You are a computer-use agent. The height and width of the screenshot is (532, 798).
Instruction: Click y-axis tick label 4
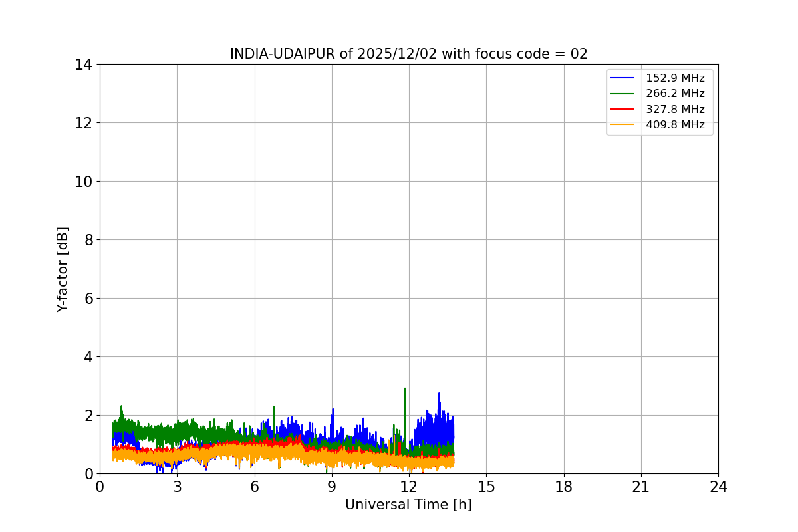tap(87, 357)
